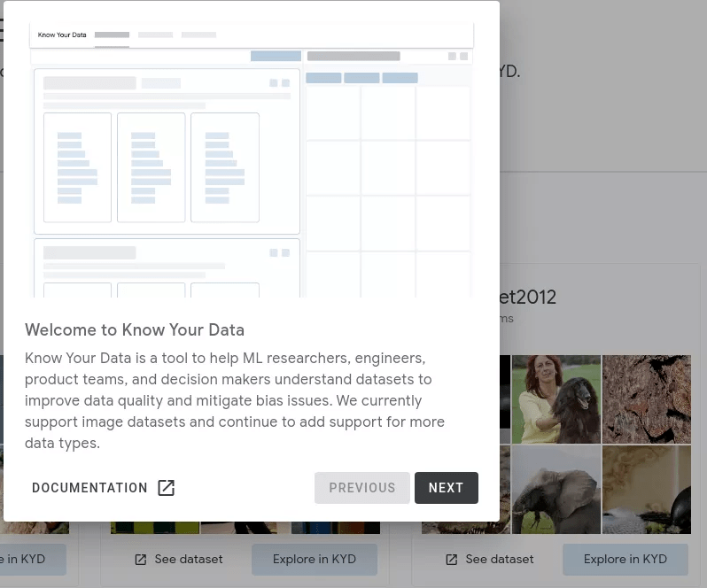Click the welcome description paragraph text

(235, 400)
